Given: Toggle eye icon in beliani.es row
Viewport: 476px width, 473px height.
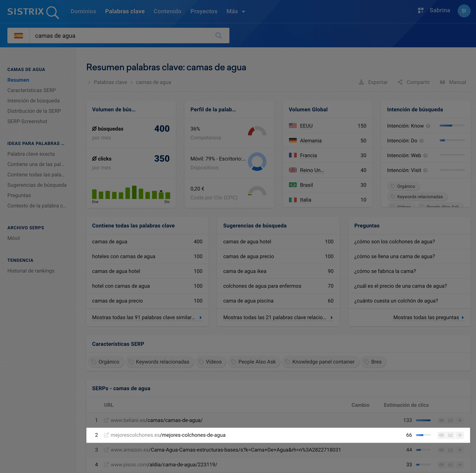Looking at the screenshot, I should 441,420.
